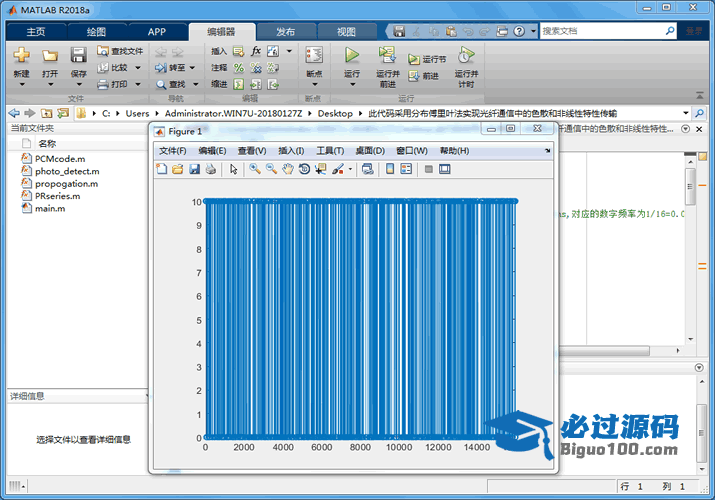Click Up one folder icon in address bar
715x500 pixels.
46,113
